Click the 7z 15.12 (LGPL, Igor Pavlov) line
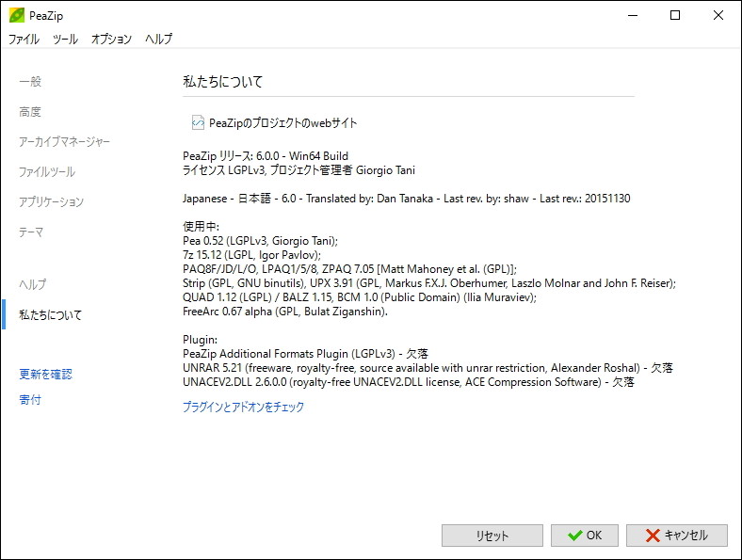Viewport: 742px width, 560px height. (251, 255)
